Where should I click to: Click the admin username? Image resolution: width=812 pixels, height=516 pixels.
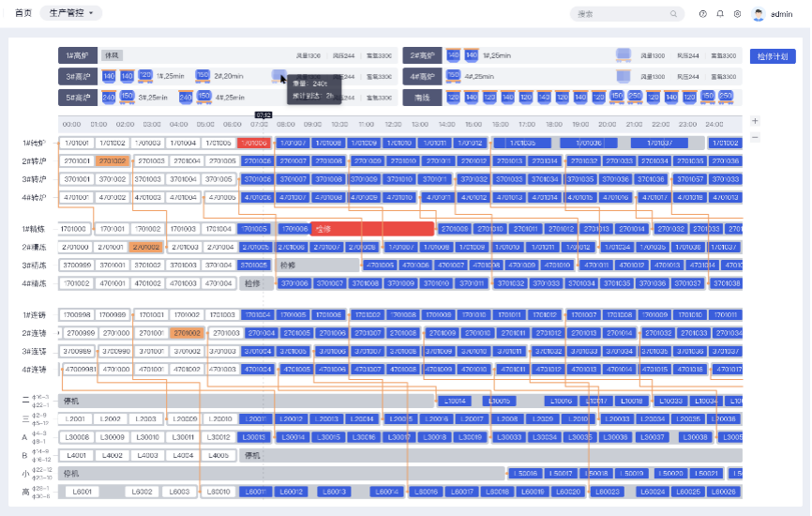click(x=781, y=14)
